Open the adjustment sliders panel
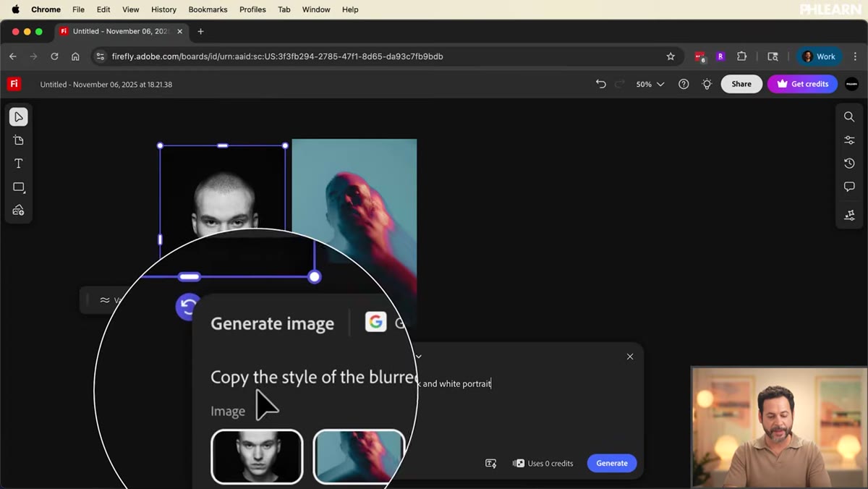This screenshot has height=489, width=868. pyautogui.click(x=849, y=140)
